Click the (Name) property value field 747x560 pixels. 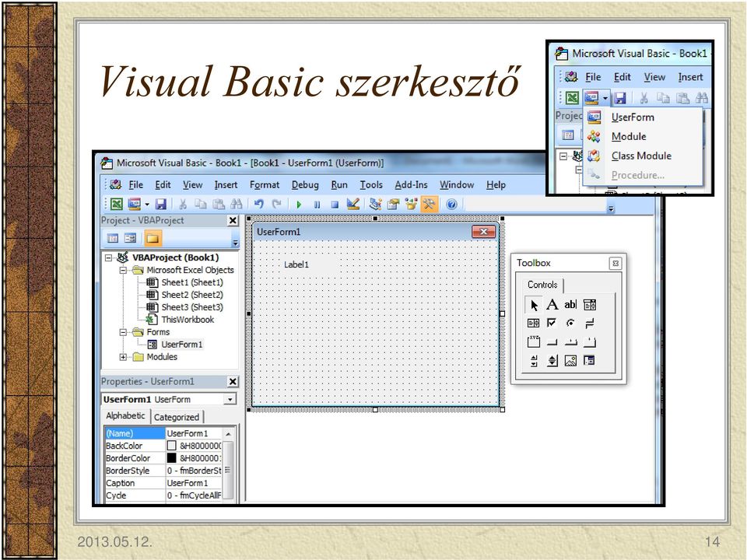point(194,433)
